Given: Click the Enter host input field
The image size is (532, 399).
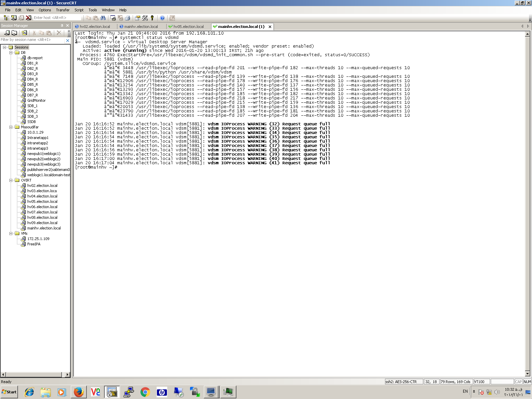Looking at the screenshot, I should click(57, 18).
